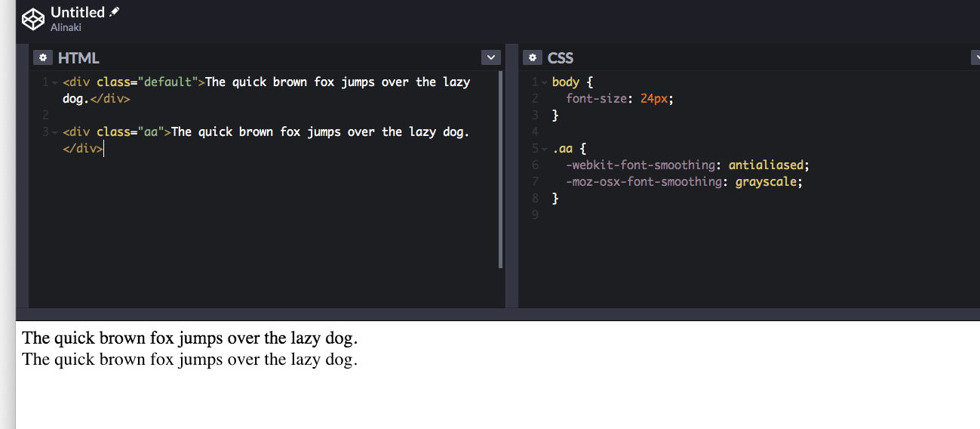
Task: Click the second preview sentence (antialiased rendering)
Action: tap(190, 360)
